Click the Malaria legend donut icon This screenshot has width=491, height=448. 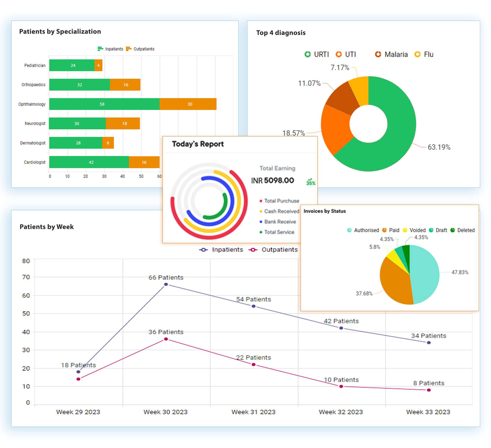tap(378, 54)
